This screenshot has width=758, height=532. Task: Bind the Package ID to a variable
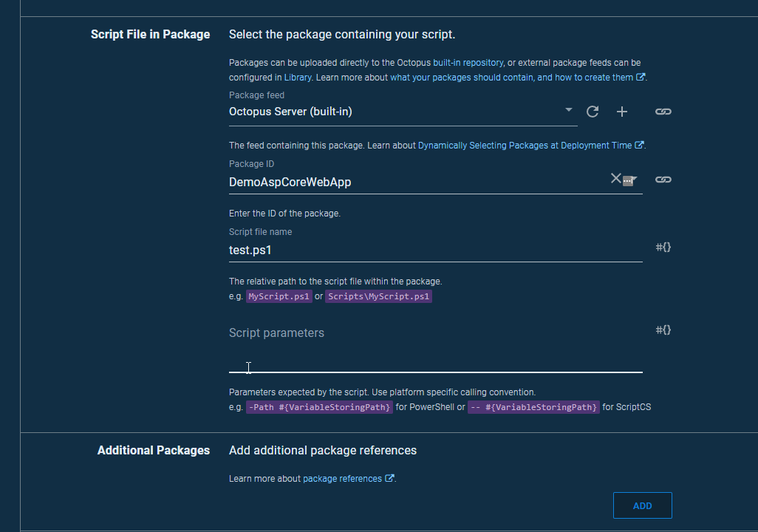point(663,179)
